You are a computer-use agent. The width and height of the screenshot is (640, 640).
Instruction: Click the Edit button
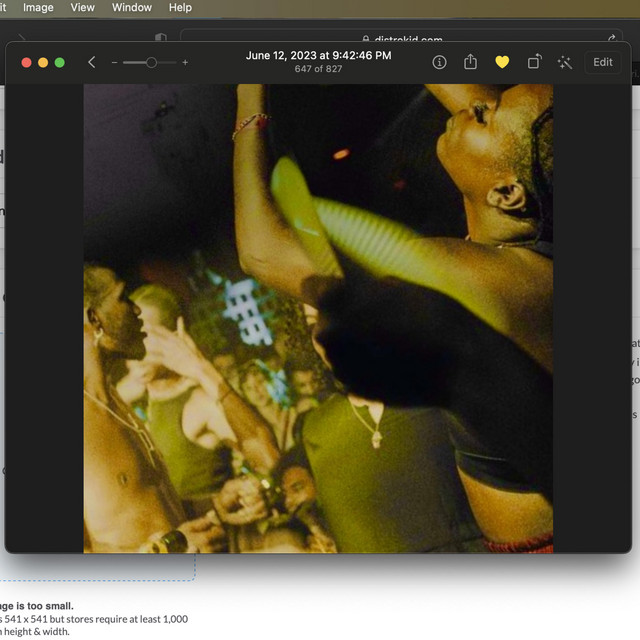tap(602, 62)
